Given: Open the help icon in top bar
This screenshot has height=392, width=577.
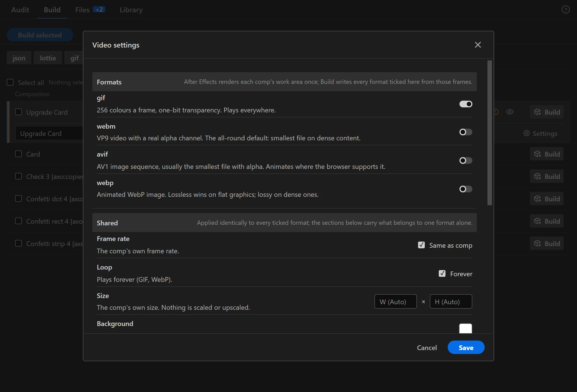Looking at the screenshot, I should [566, 10].
